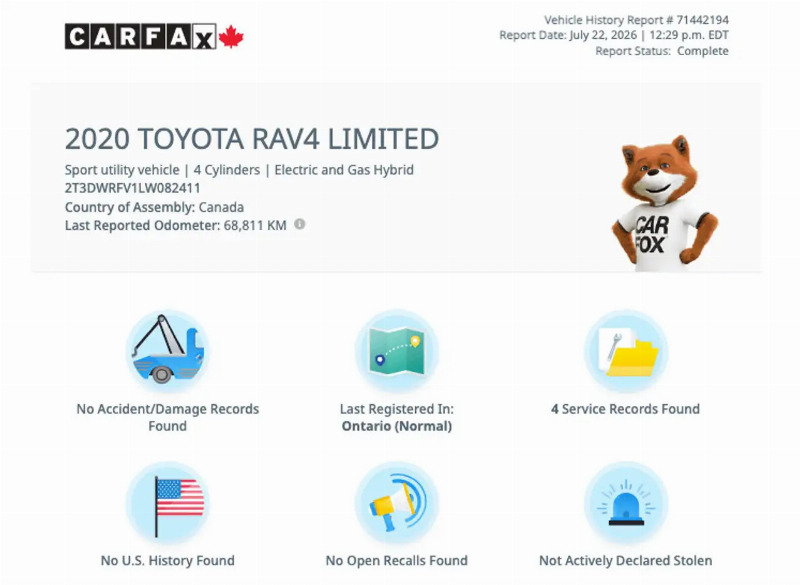Viewport: 800px width, 585px height.
Task: Click the Sport utility vehicle description line
Action: 239,170
